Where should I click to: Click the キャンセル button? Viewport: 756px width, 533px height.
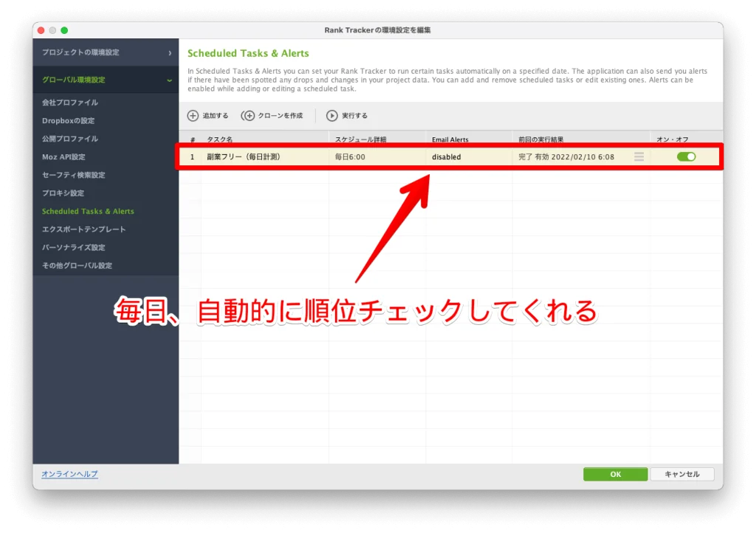[681, 474]
